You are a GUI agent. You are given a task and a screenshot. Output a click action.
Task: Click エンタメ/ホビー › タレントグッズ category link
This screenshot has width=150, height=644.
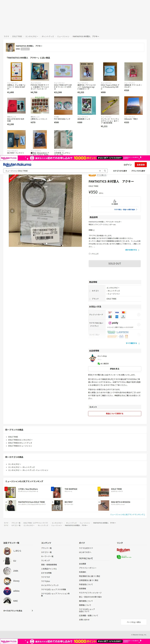tap(21, 467)
